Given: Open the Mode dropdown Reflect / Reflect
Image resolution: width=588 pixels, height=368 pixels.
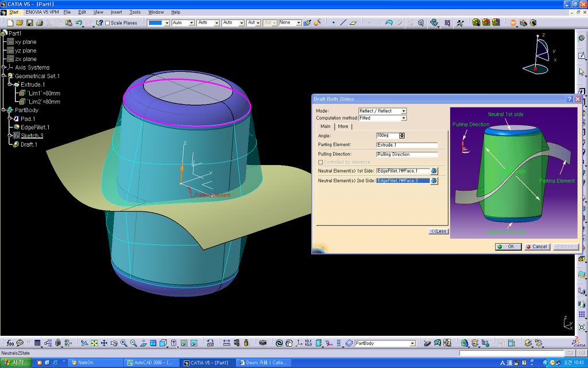Looking at the screenshot, I should [x=404, y=111].
